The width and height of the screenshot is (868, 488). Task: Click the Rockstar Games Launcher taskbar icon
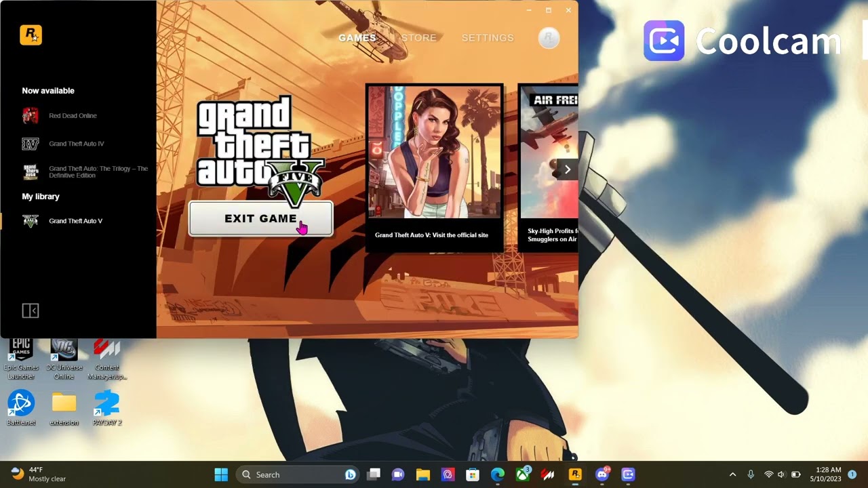tap(575, 474)
